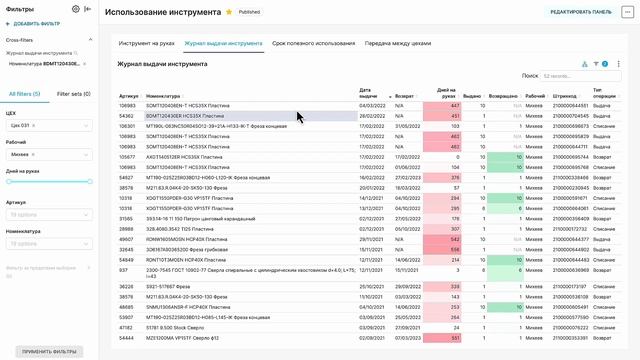Select All filters (5) tab
Viewport: 640px width, 360px height.
pyautogui.click(x=24, y=94)
